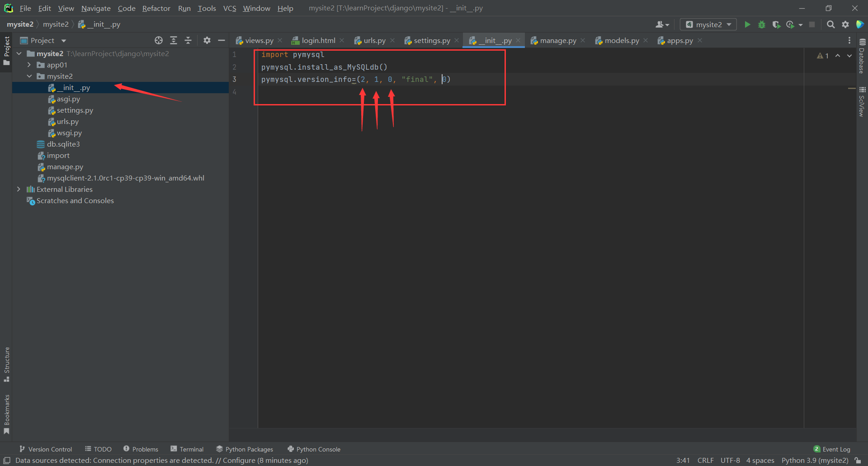The image size is (868, 466).
Task: Toggle the Structure tool window
Action: point(7,362)
